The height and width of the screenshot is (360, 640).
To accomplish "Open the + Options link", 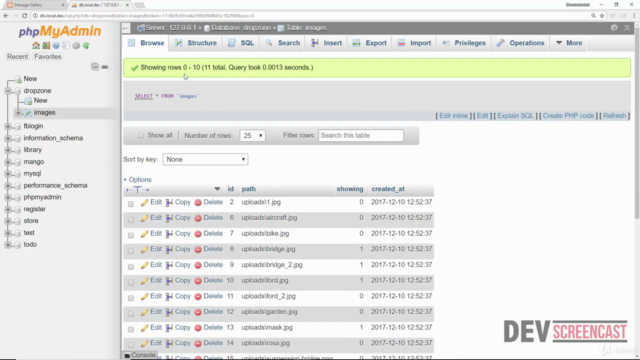I will tap(138, 180).
